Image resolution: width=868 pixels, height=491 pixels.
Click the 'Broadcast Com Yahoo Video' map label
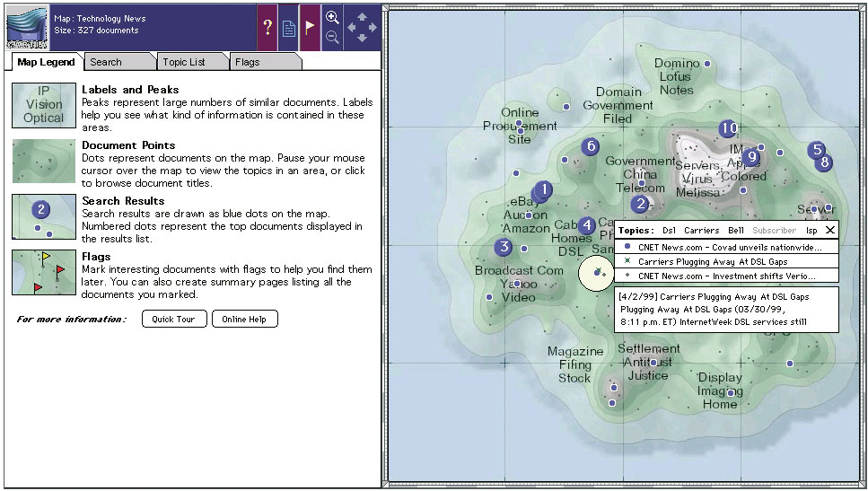click(519, 284)
